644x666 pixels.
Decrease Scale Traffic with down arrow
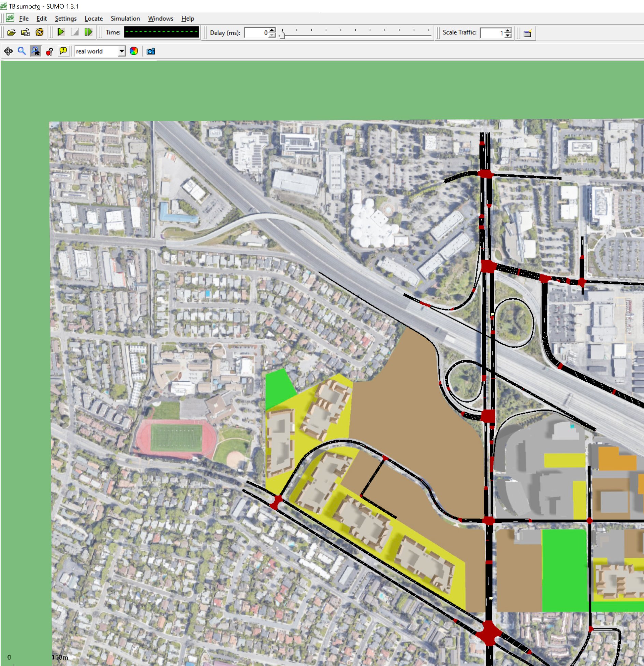508,35
